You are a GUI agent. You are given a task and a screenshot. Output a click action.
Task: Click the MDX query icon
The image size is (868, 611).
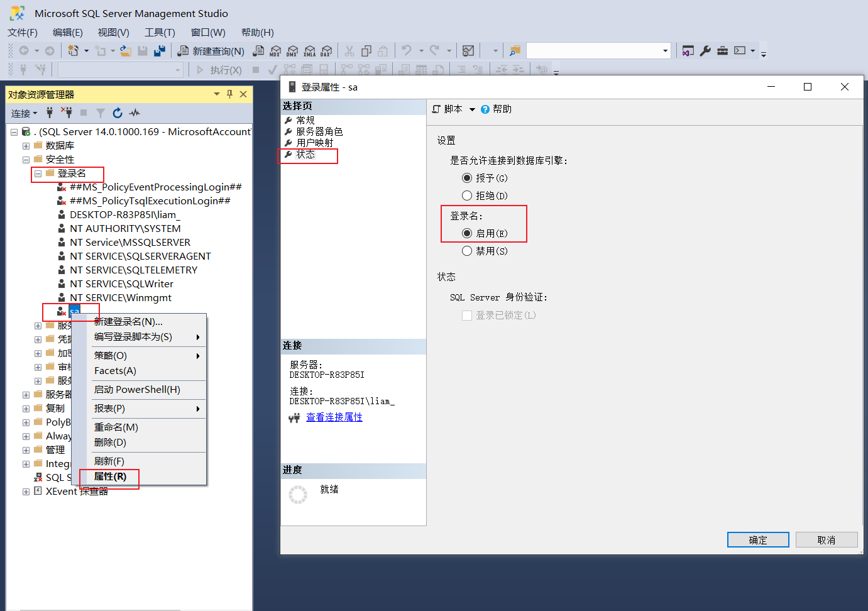click(x=275, y=51)
